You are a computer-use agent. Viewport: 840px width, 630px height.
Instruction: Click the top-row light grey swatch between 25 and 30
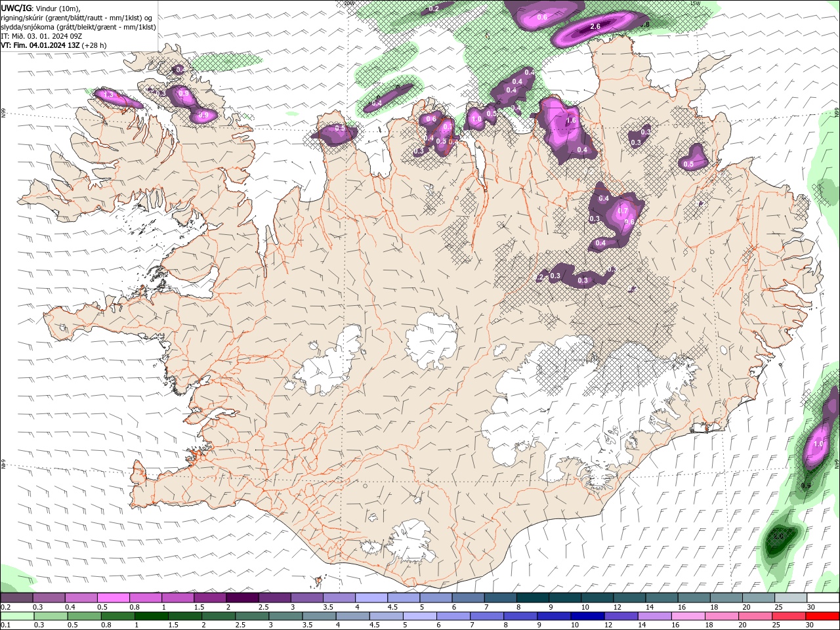(791, 598)
